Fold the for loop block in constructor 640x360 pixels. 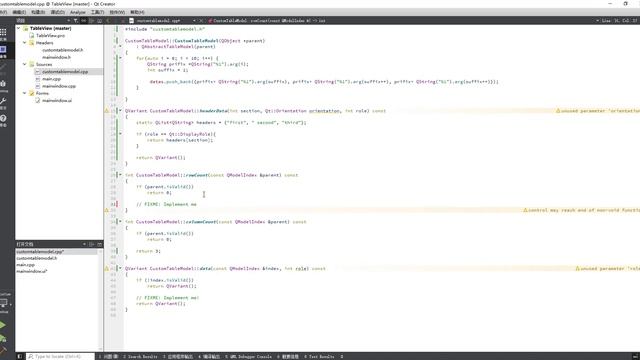120,58
